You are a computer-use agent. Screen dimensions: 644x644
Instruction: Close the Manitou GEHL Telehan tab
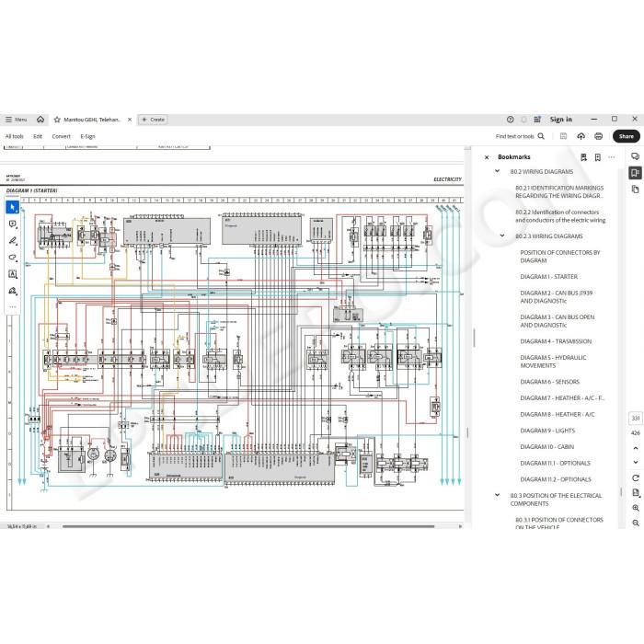click(130, 120)
